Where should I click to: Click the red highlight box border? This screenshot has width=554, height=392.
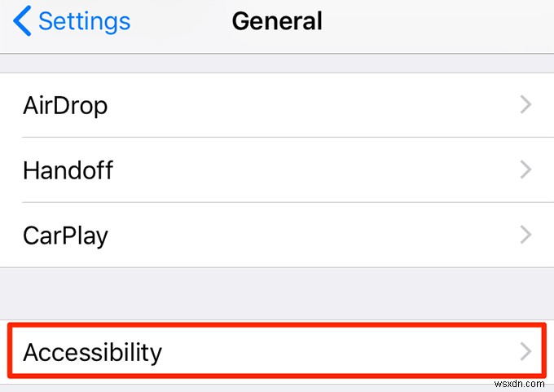pyautogui.click(x=277, y=325)
